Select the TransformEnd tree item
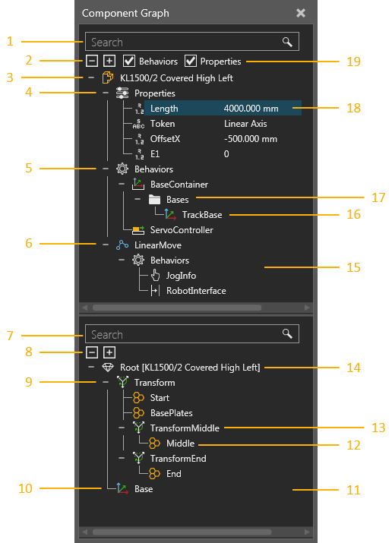392x543 pixels. 178,459
